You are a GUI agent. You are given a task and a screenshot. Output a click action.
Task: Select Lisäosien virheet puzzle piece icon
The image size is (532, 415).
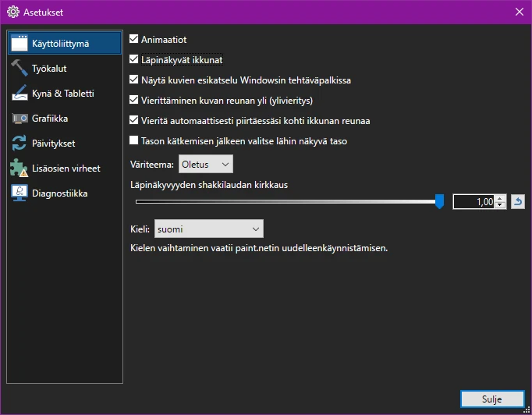pyautogui.click(x=20, y=168)
